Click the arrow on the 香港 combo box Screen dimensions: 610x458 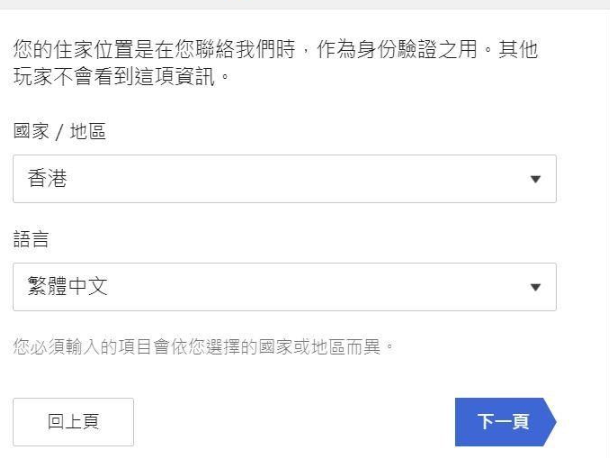tap(535, 180)
